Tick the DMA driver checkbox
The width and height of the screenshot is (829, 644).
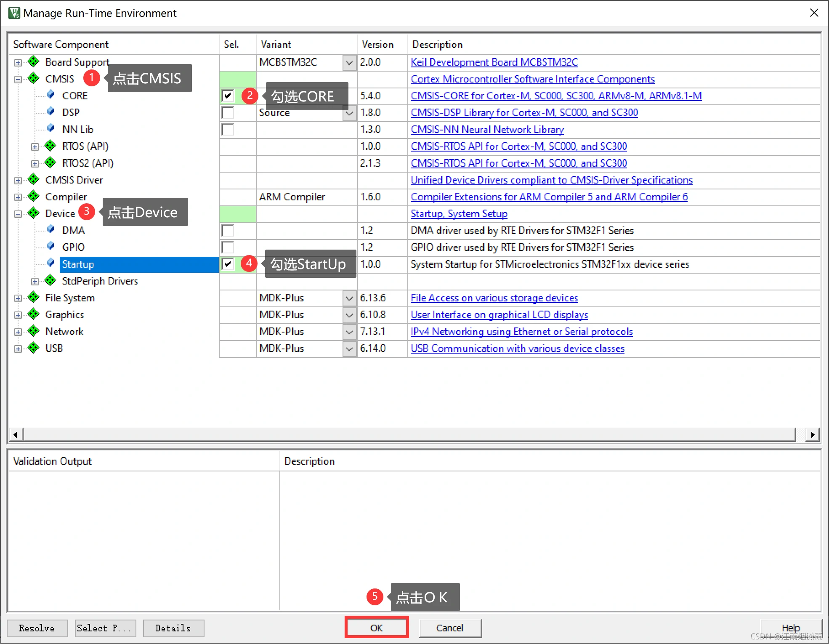pos(228,230)
